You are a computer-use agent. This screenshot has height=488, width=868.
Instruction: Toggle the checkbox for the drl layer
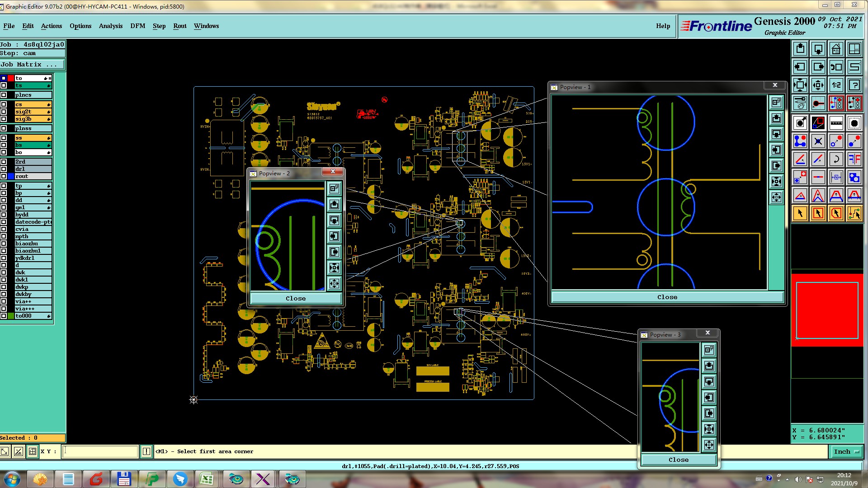(4, 169)
